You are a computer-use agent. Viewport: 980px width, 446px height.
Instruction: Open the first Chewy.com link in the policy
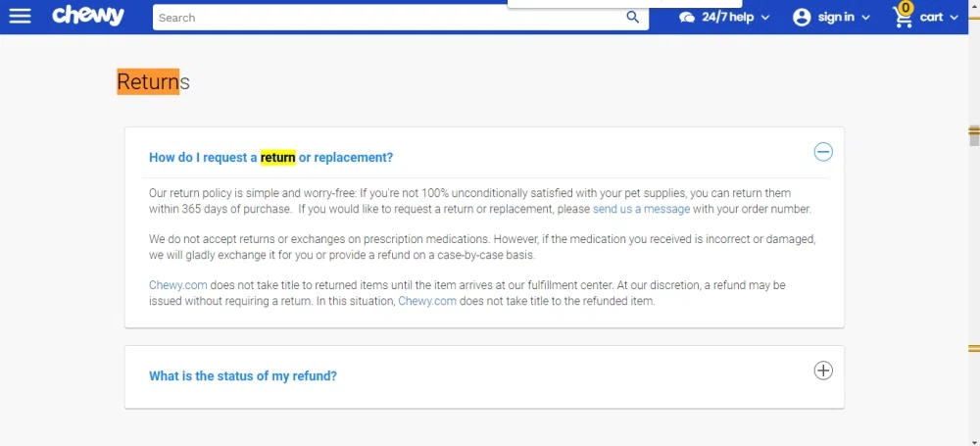(x=178, y=285)
